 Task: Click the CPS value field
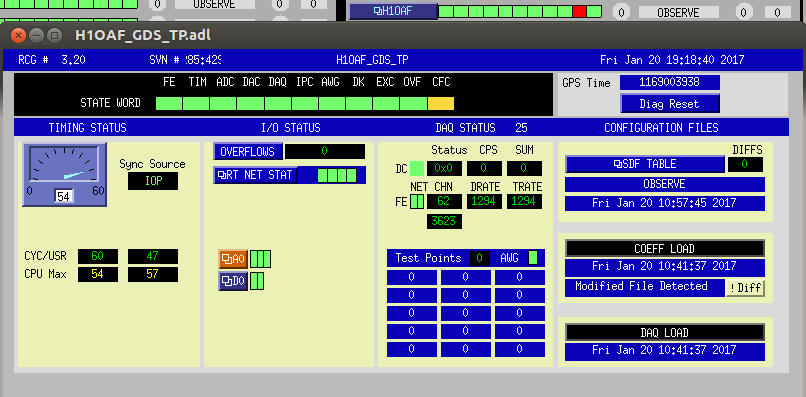(x=484, y=168)
